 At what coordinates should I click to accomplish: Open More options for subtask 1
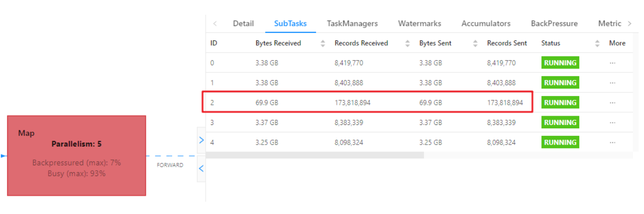point(612,83)
